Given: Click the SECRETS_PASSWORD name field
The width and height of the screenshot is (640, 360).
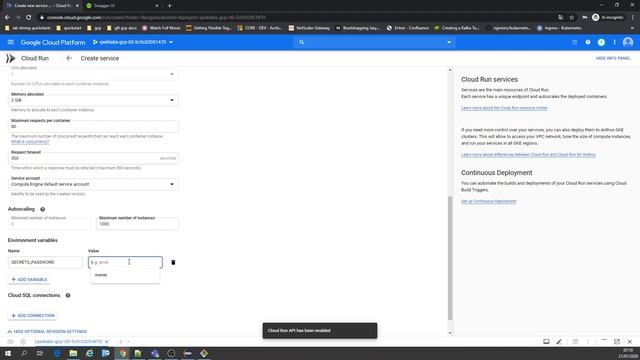Looking at the screenshot, I should [45, 262].
